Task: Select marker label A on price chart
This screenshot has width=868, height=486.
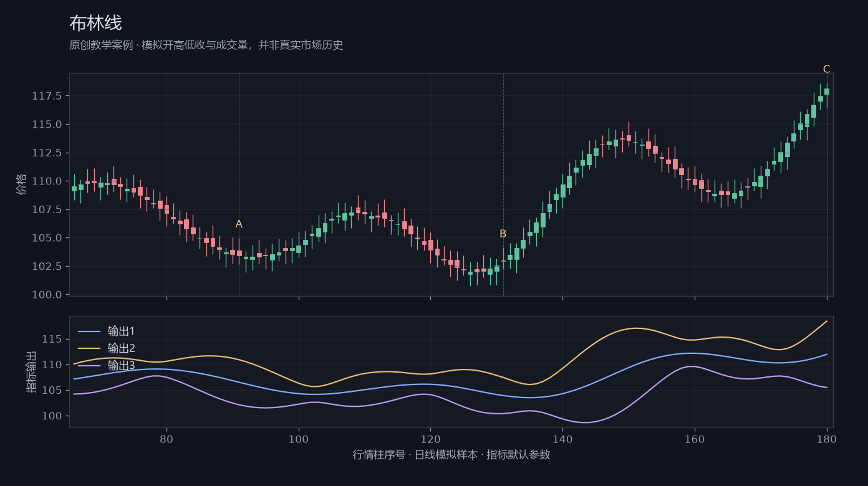Action: point(239,224)
